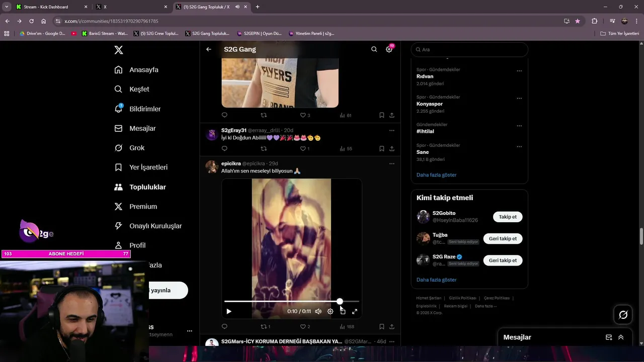The image size is (644, 362).
Task: Open Bildirimler notifications
Action: pyautogui.click(x=137, y=109)
